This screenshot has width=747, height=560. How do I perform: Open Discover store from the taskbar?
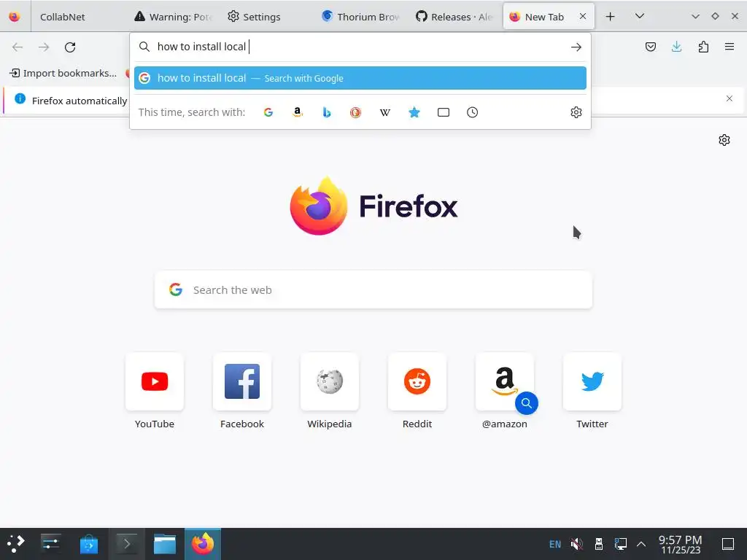88,544
